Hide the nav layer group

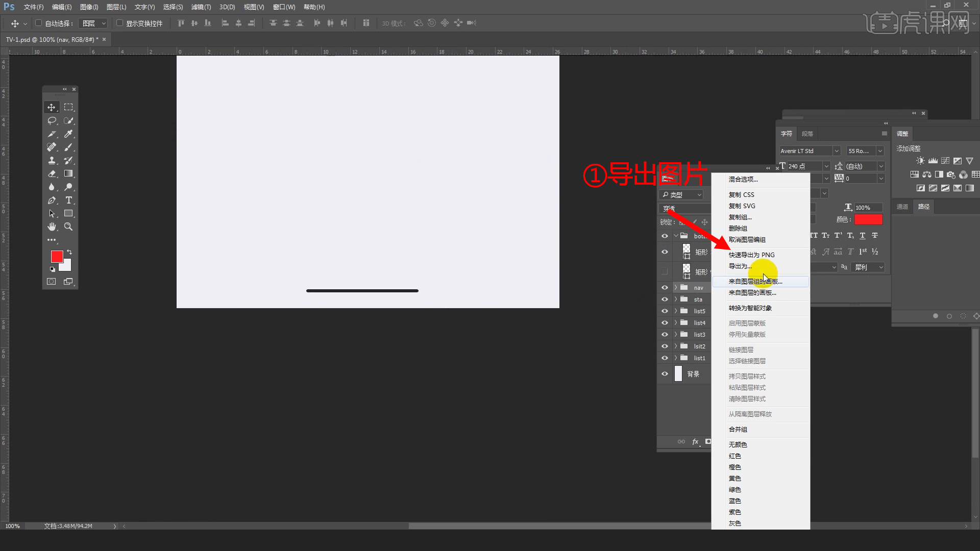click(665, 288)
